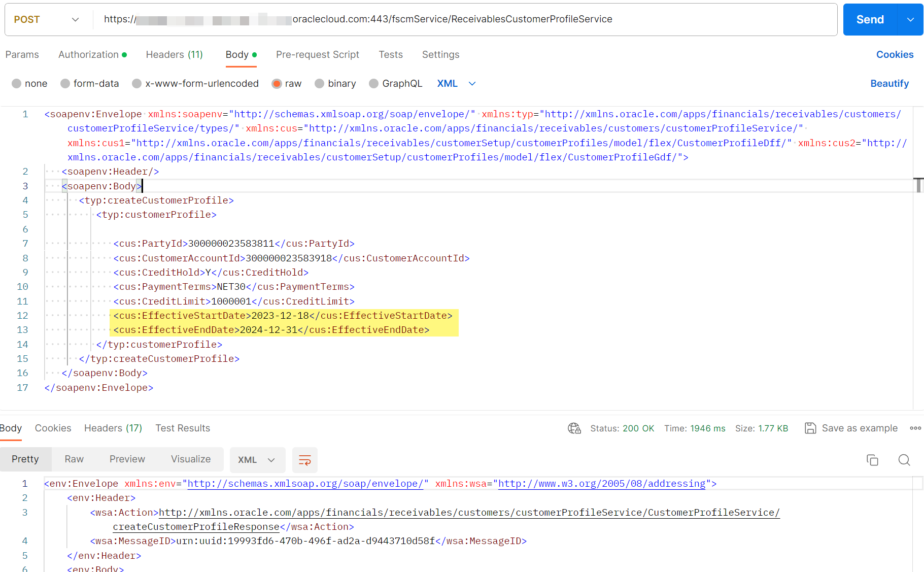Click the schemas.xmlsoap.org link in the response
The width and height of the screenshot is (924, 572).
click(305, 484)
